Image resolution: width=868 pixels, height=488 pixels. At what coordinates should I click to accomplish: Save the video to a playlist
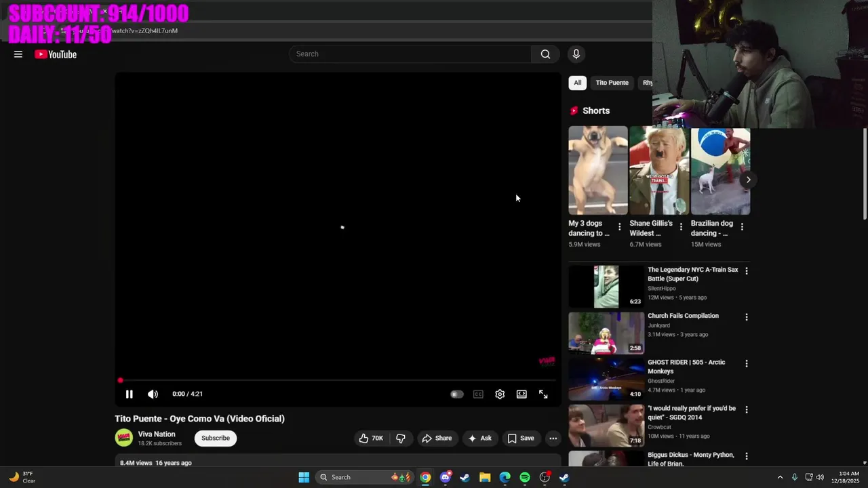pos(521,439)
